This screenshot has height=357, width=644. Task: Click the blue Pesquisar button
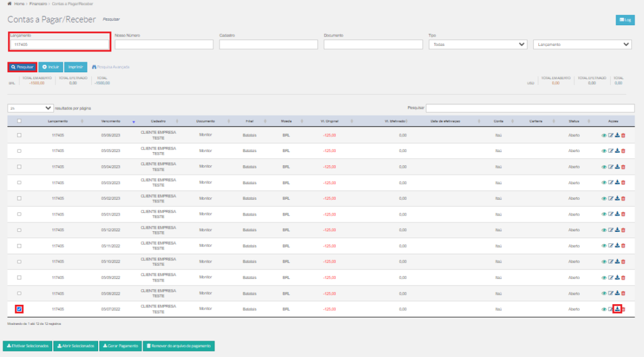[x=23, y=67]
